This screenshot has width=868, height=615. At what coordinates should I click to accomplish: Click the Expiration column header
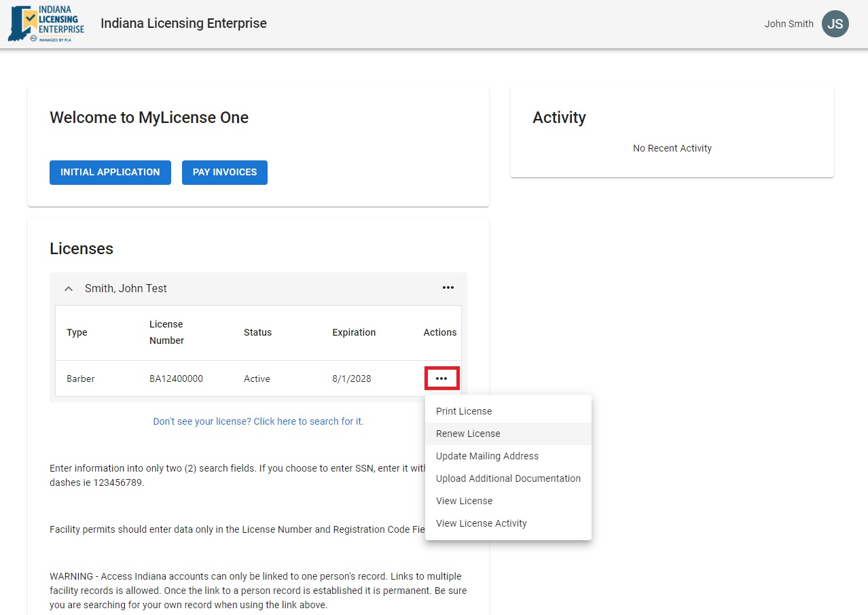353,332
